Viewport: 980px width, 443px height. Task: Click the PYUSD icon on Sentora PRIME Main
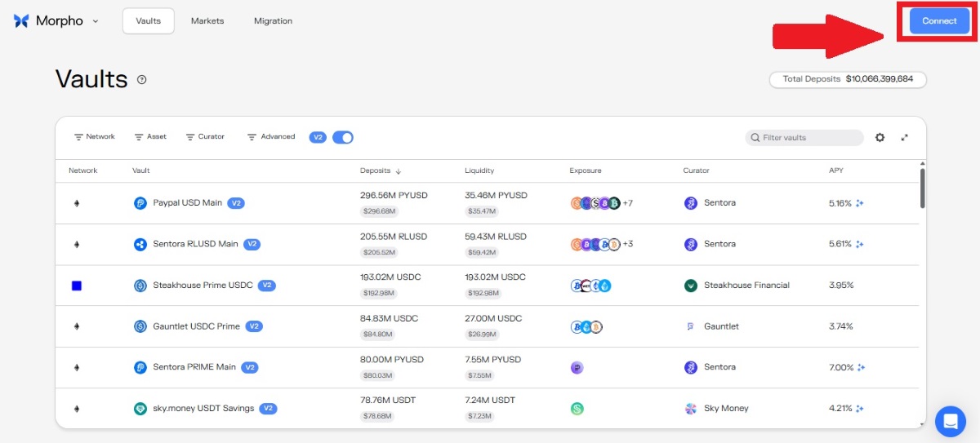(x=140, y=367)
